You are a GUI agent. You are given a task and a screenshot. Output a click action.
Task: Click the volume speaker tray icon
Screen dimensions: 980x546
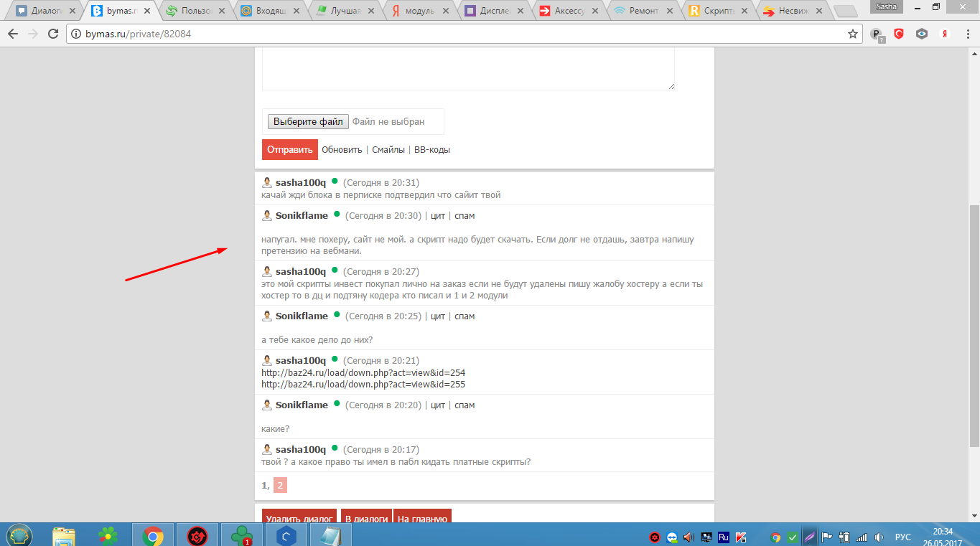pos(689,537)
